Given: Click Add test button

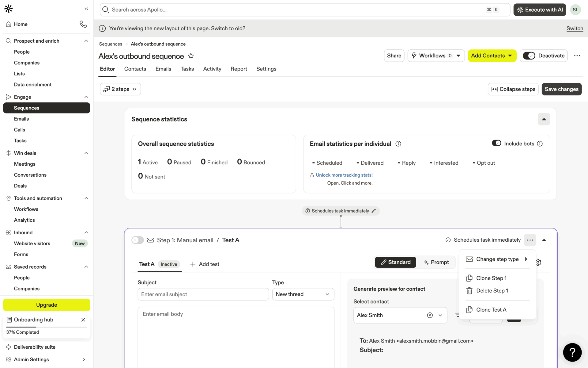Looking at the screenshot, I should click(x=205, y=264).
